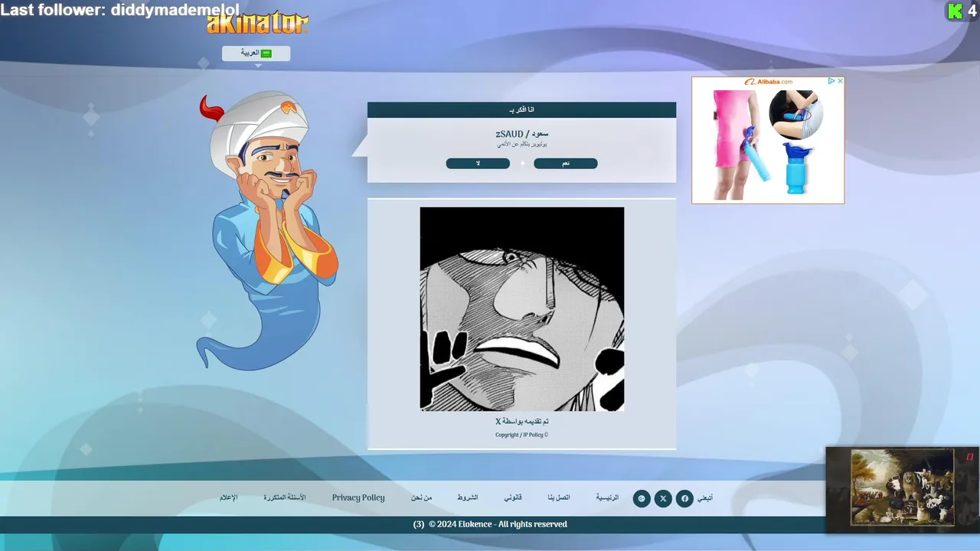The width and height of the screenshot is (980, 551).
Task: Open the العربية language dropdown
Action: (256, 54)
